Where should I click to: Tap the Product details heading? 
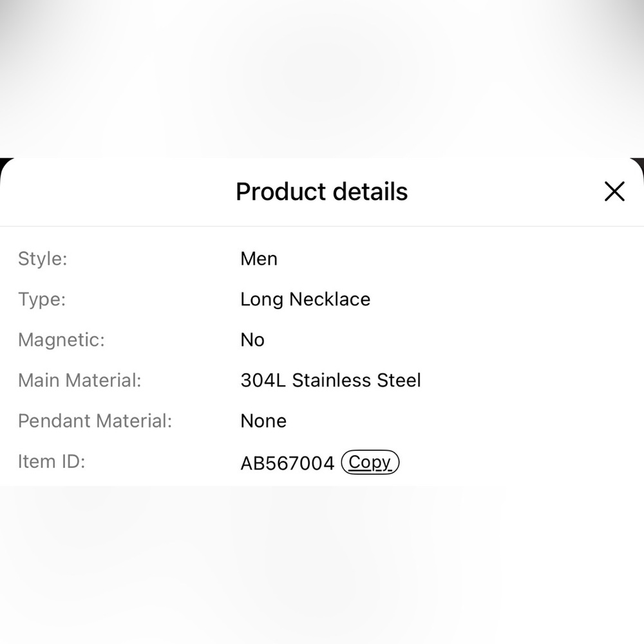point(321,192)
